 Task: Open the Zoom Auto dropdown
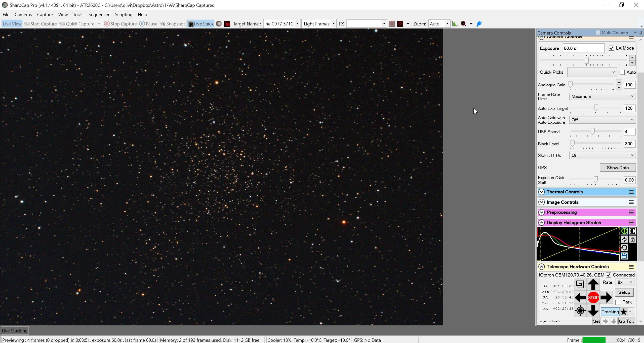pos(439,24)
